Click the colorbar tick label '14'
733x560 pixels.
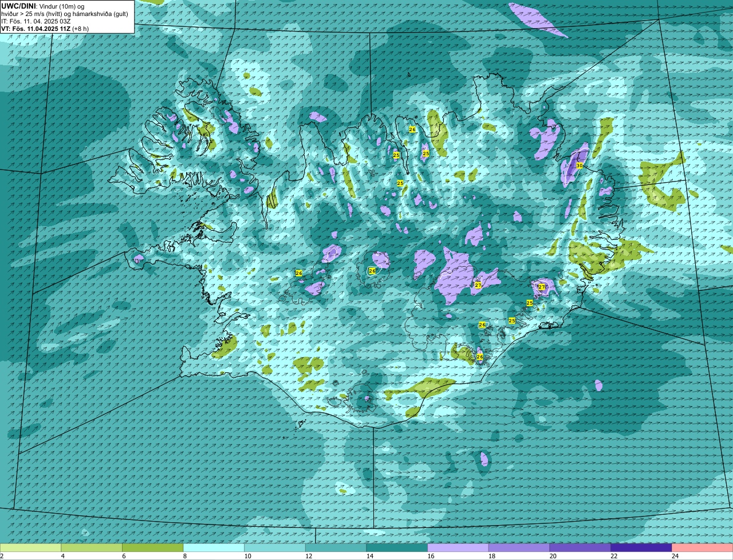click(x=369, y=556)
